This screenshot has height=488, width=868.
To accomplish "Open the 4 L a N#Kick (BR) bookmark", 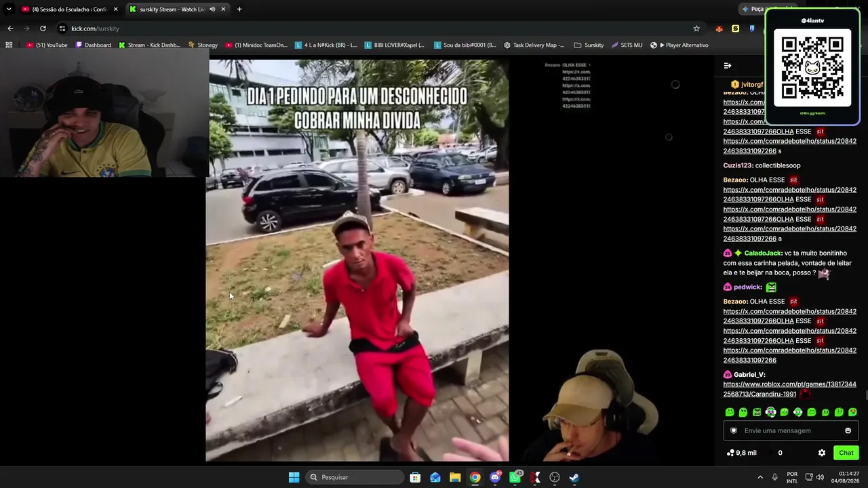I will coord(326,45).
